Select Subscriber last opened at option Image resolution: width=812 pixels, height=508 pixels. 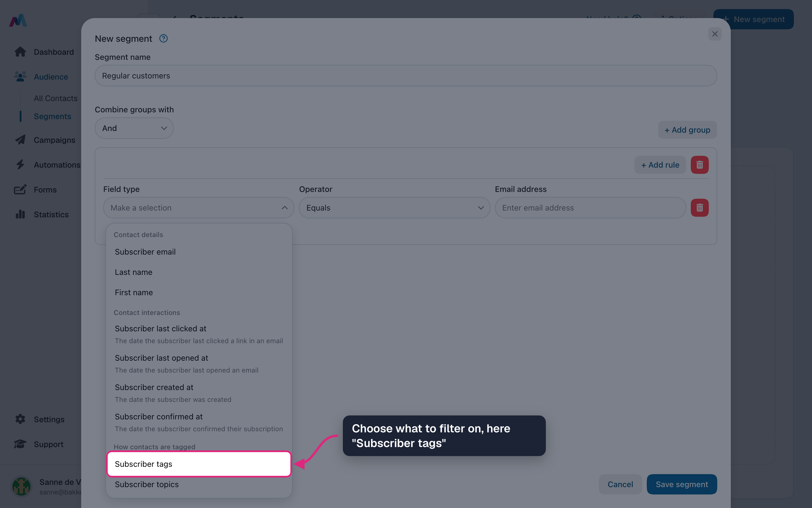click(x=199, y=364)
